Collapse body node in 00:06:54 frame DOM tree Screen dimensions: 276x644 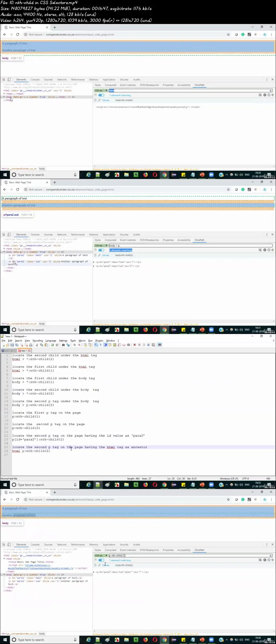click(x=4, y=252)
